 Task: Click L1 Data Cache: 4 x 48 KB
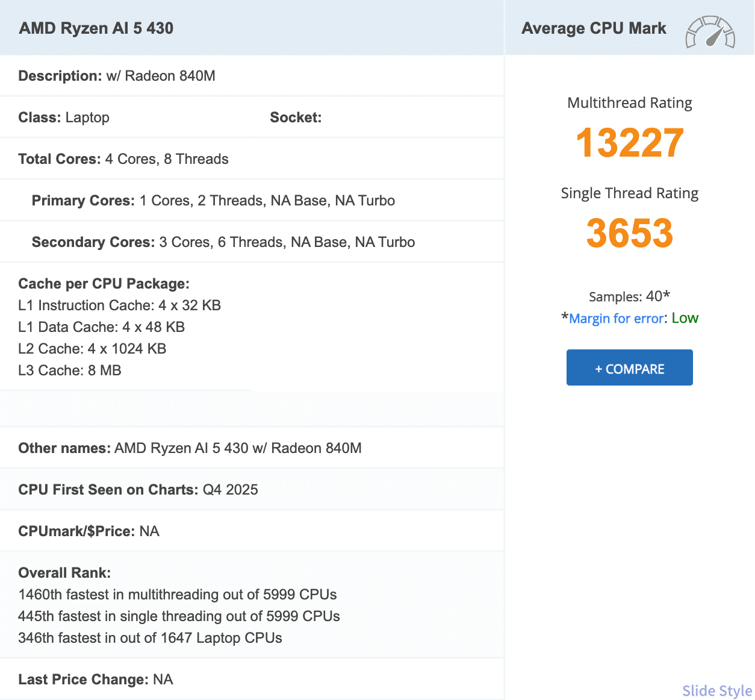point(102,327)
